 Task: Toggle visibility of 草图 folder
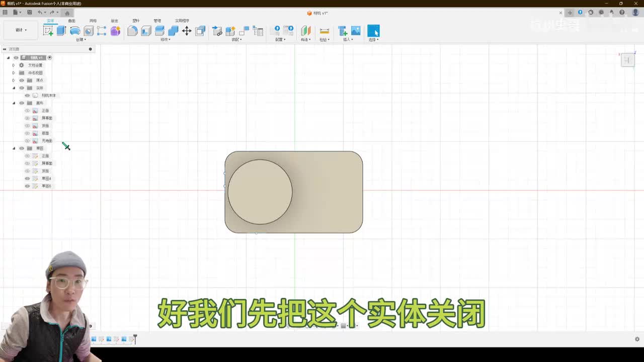point(22,148)
